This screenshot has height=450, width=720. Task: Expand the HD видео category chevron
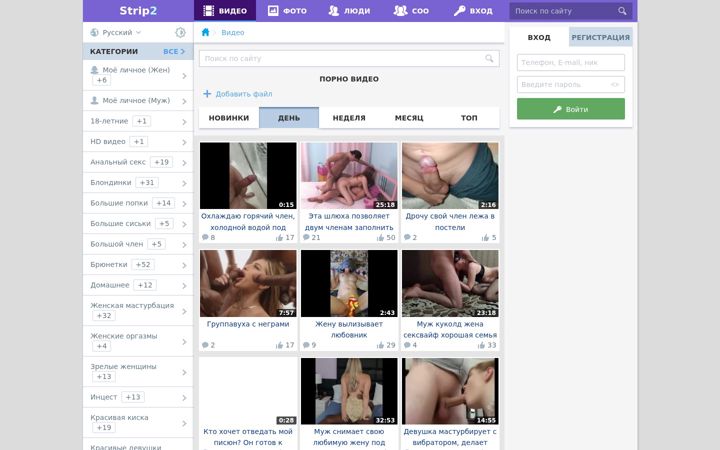click(x=184, y=142)
